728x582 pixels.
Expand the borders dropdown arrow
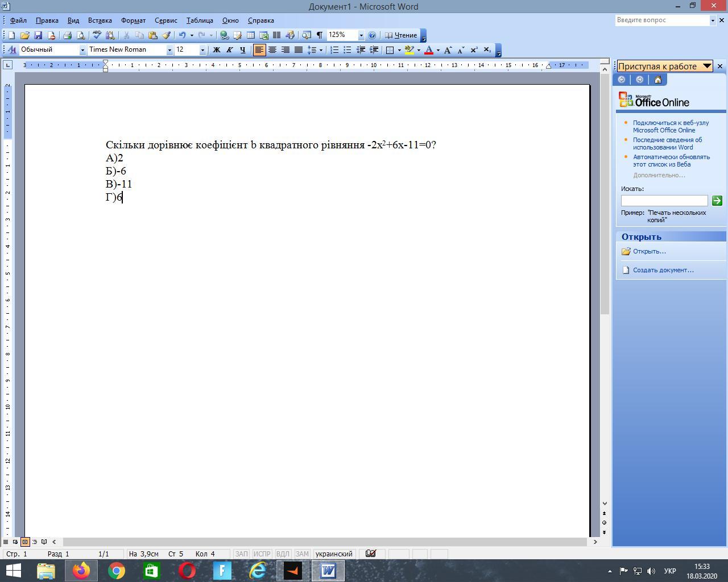tap(399, 50)
